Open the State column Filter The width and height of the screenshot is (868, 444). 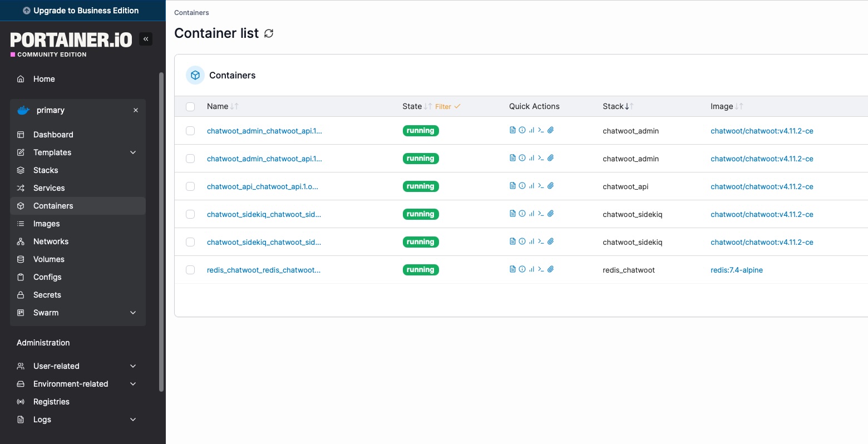point(447,107)
